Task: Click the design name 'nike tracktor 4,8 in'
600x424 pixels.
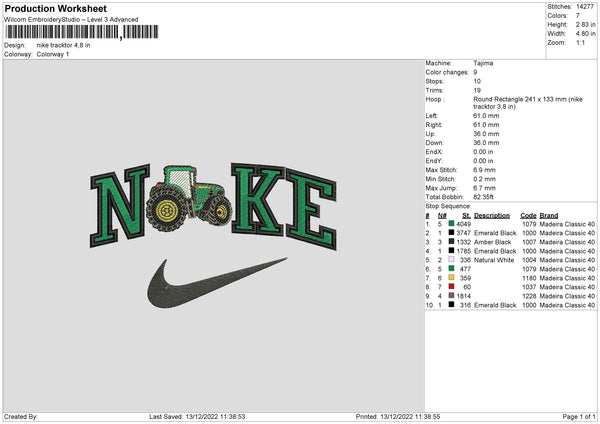Action: pos(64,45)
